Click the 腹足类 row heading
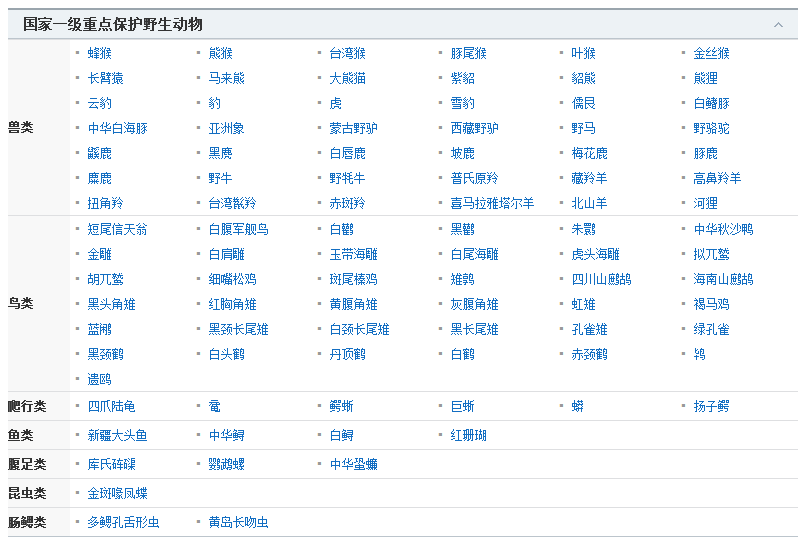The image size is (811, 546). [27, 464]
